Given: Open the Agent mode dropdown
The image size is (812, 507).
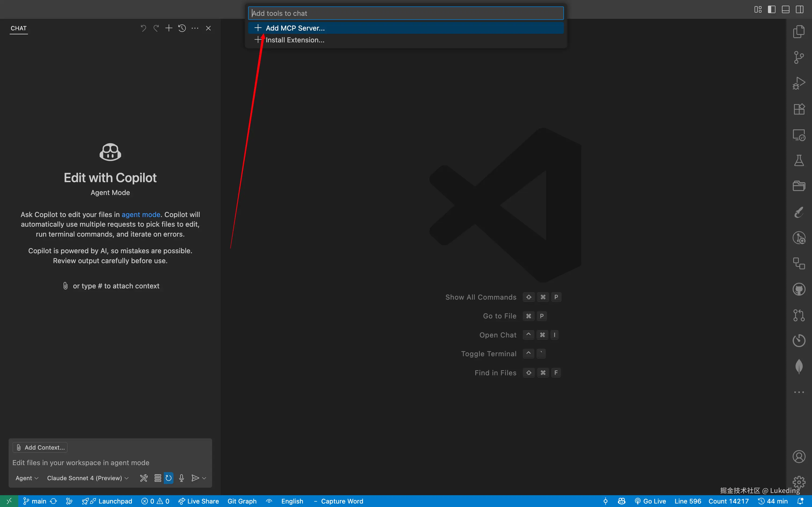Looking at the screenshot, I should click(x=27, y=478).
